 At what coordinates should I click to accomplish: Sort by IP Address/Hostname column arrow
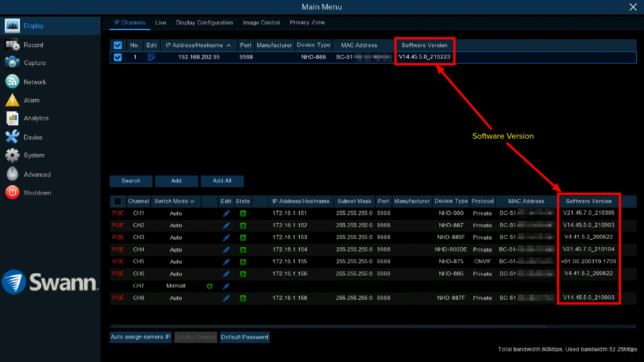click(x=229, y=45)
